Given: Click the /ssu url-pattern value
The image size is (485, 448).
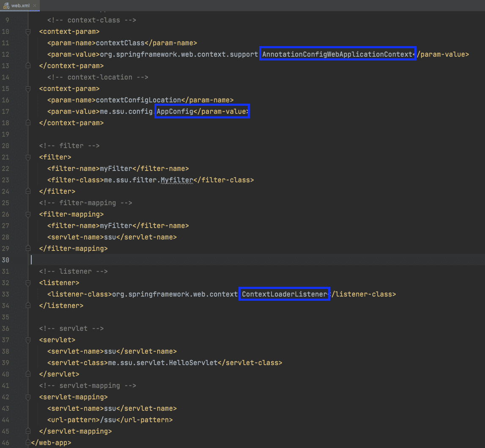Looking at the screenshot, I should (x=108, y=420).
